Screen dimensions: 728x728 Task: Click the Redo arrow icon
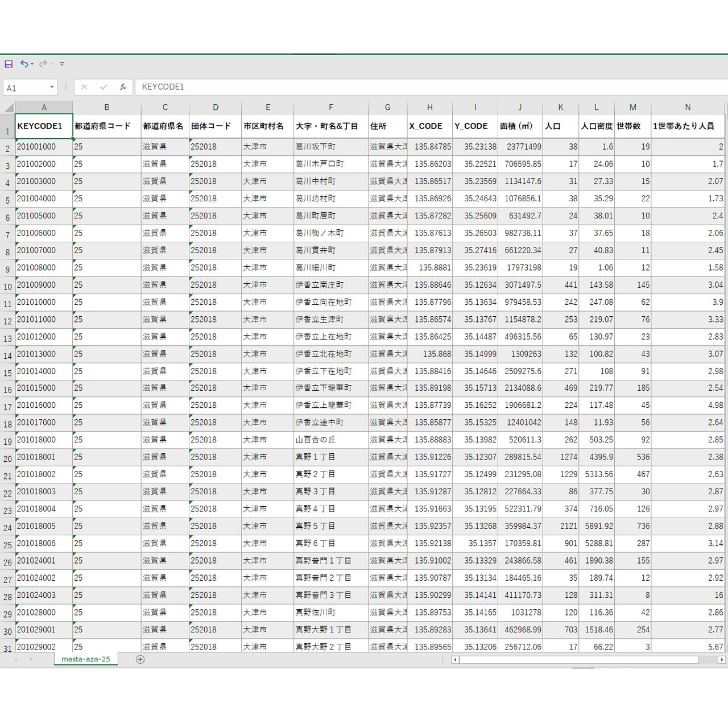[x=43, y=64]
